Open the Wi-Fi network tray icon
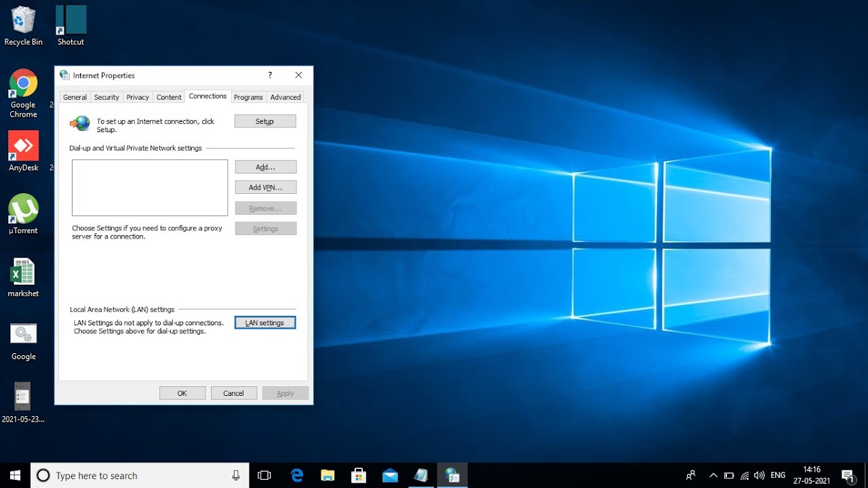This screenshot has height=488, width=868. point(745,475)
